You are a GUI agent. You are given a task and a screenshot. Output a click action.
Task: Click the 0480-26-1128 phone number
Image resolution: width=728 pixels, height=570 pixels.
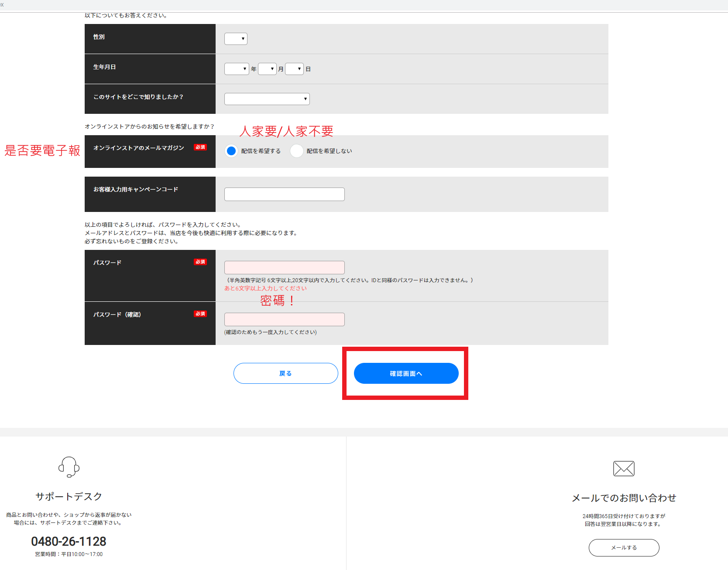click(69, 541)
